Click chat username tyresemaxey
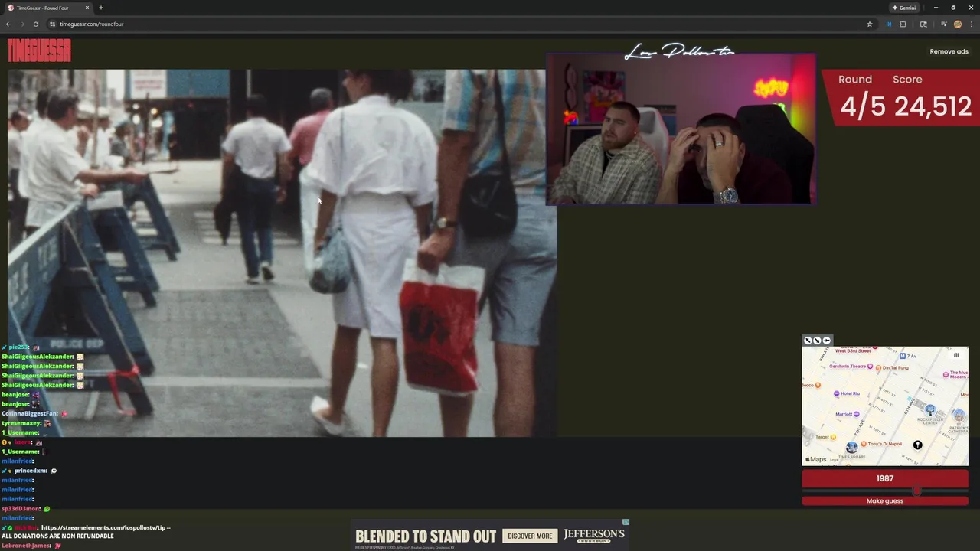This screenshot has height=551, width=980. (x=21, y=423)
